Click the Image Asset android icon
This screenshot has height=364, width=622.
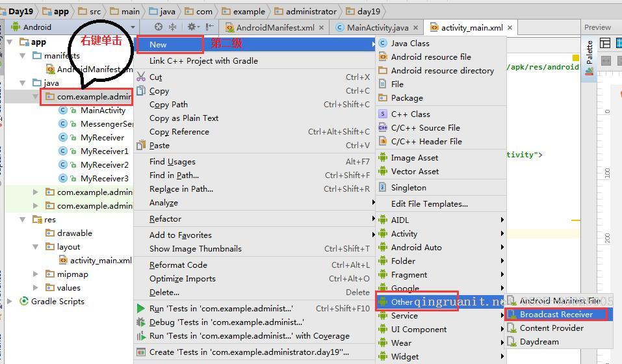383,157
